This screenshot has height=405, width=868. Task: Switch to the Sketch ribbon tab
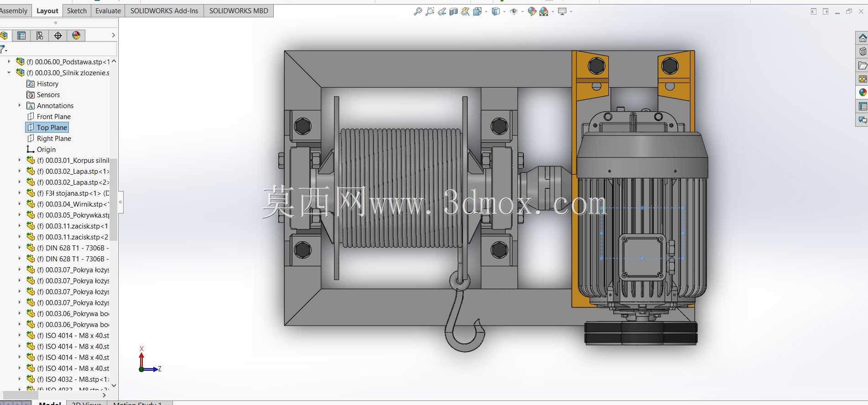click(77, 11)
